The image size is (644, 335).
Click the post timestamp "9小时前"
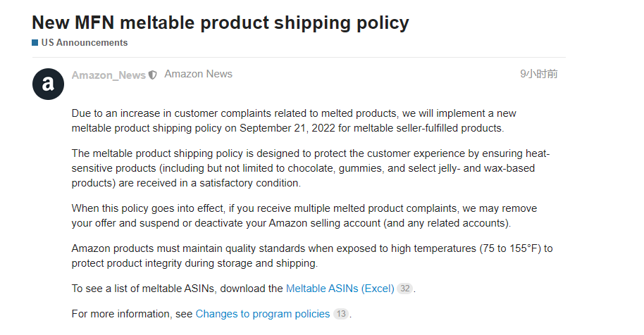click(538, 74)
